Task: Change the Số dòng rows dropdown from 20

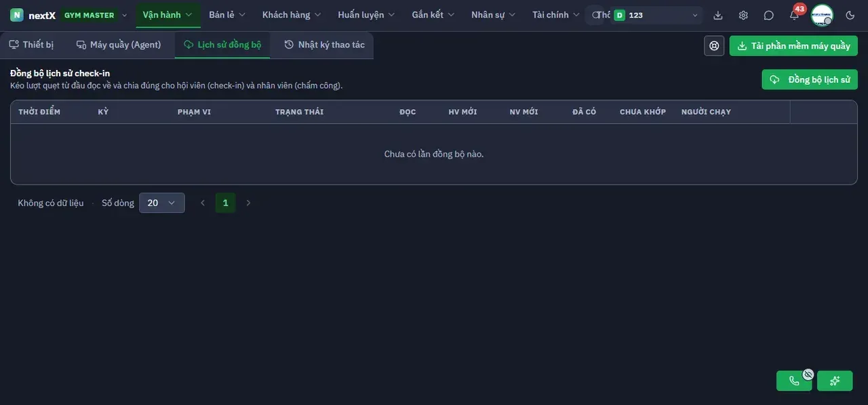Action: pos(161,203)
